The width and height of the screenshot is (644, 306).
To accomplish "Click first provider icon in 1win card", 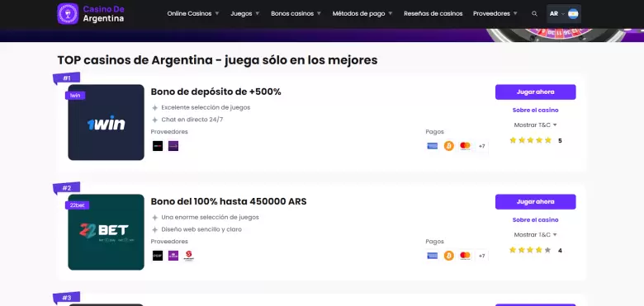I will 158,146.
